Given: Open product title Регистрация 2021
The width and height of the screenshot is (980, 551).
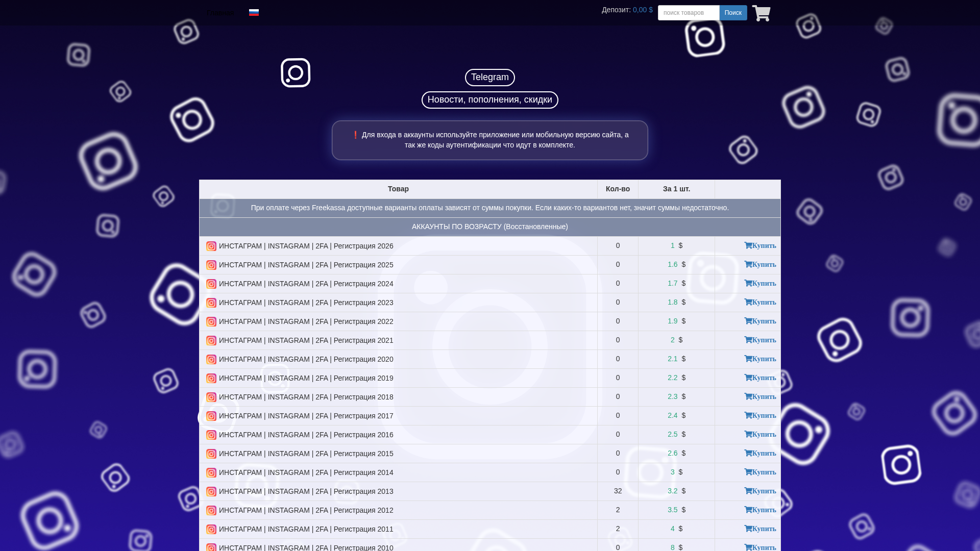Looking at the screenshot, I should [306, 340].
